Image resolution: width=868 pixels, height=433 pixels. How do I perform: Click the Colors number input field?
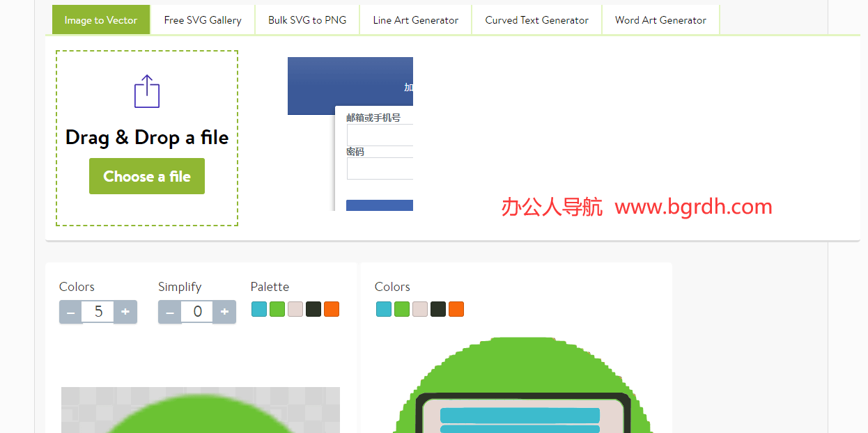(98, 312)
